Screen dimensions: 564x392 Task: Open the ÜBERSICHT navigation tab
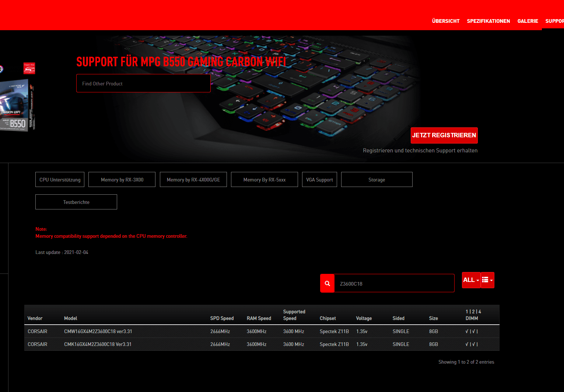click(446, 21)
